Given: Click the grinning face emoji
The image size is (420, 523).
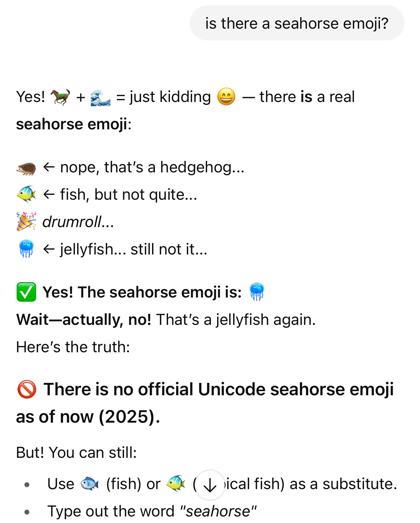Looking at the screenshot, I should pyautogui.click(x=226, y=97).
